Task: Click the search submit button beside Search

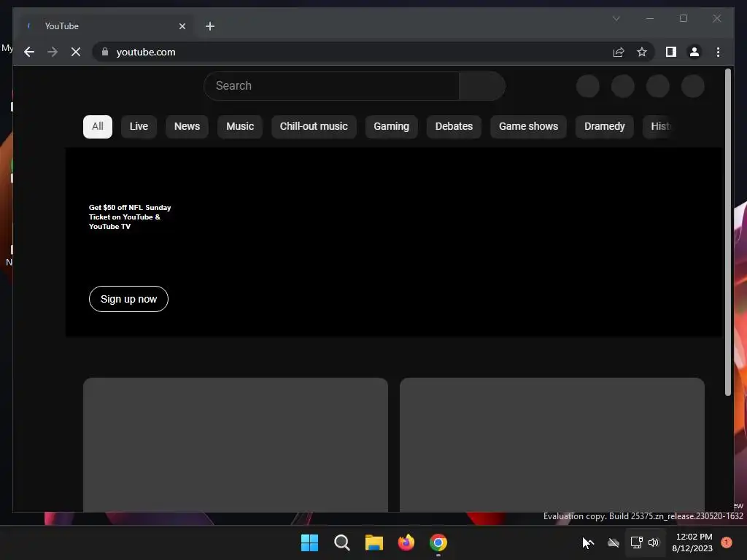Action: tap(481, 86)
